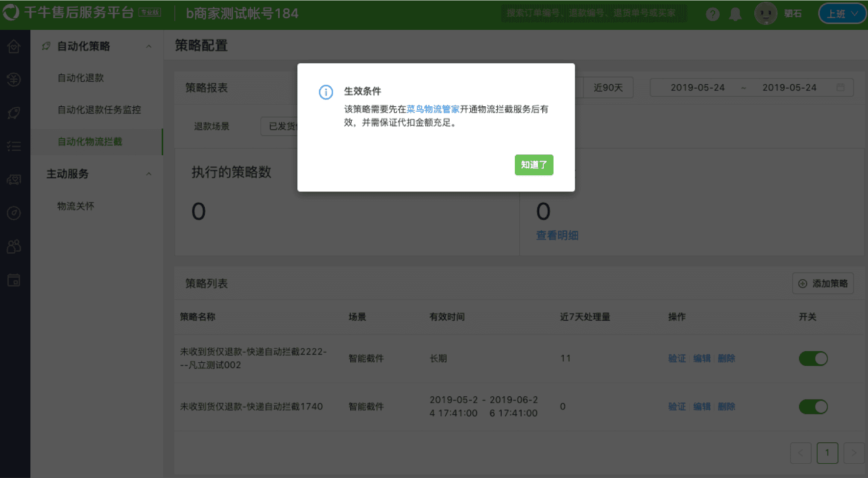Open the refund yen-symbol sidebar icon
The height and width of the screenshot is (478, 868).
point(14,79)
